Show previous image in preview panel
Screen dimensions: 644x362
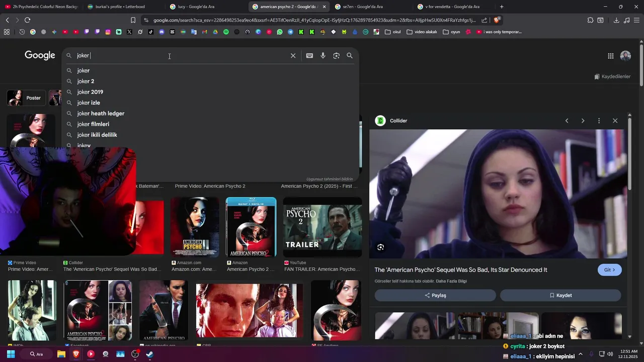click(567, 121)
